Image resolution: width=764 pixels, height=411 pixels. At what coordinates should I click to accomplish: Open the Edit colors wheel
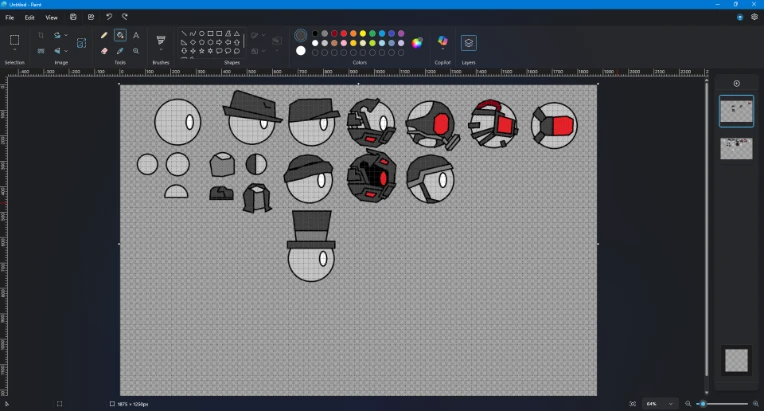(417, 43)
